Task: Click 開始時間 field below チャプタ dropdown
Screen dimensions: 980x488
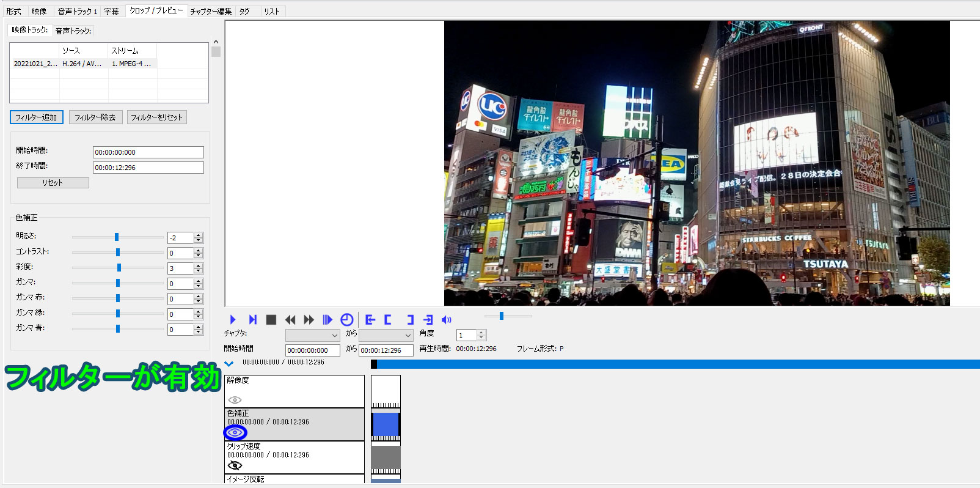Action: point(313,350)
